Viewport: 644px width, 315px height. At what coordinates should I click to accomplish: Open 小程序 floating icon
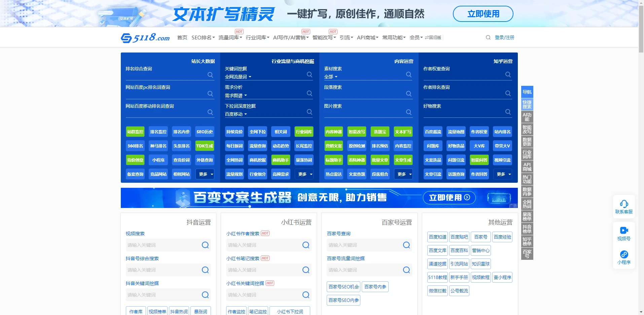pos(624,254)
